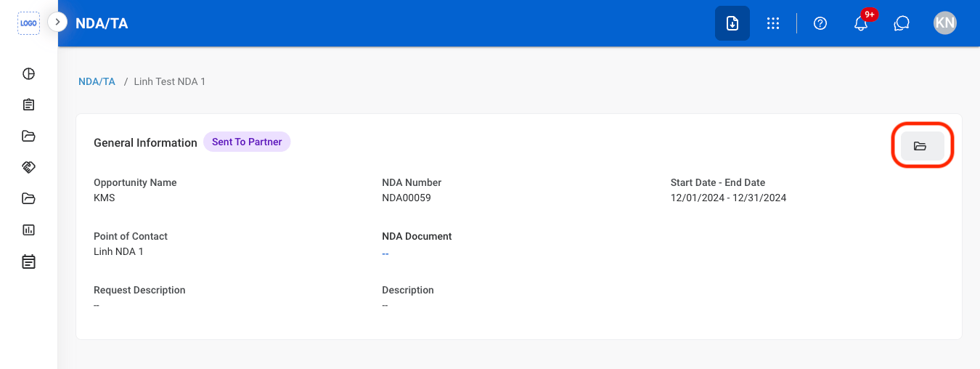Image resolution: width=980 pixels, height=369 pixels.
Task: Open the pie chart dashboard icon
Action: [28, 73]
